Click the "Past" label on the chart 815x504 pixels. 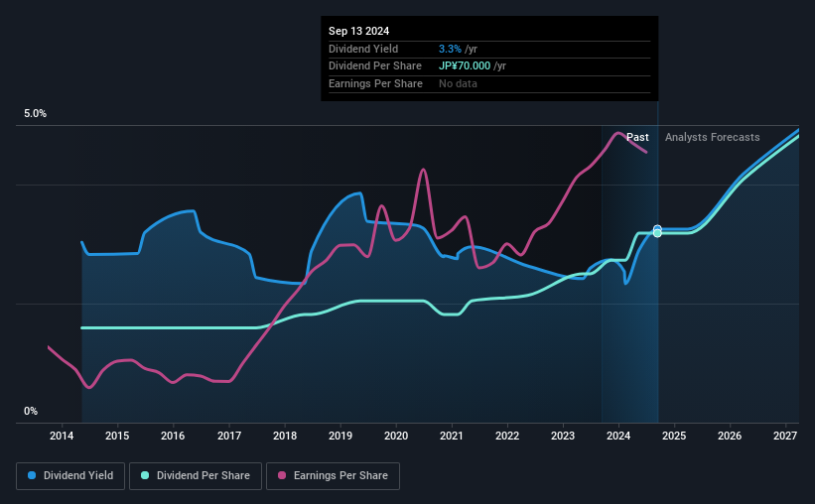coord(637,137)
